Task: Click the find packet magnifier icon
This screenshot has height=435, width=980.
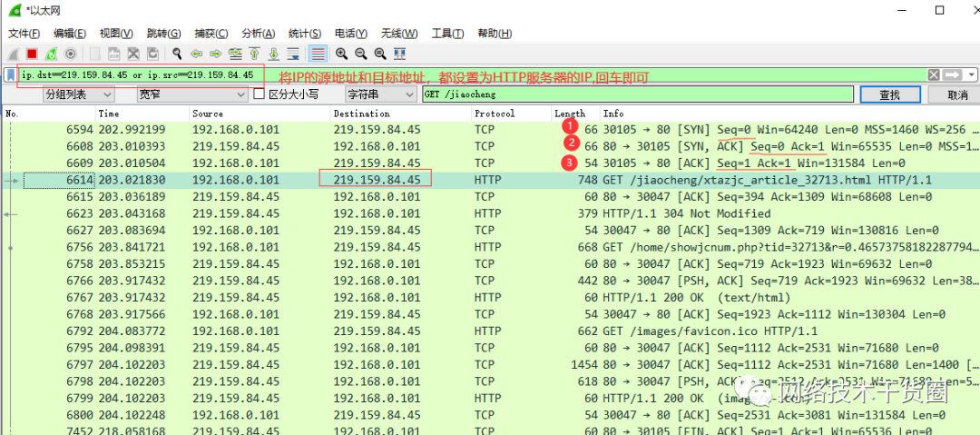Action: (x=178, y=54)
